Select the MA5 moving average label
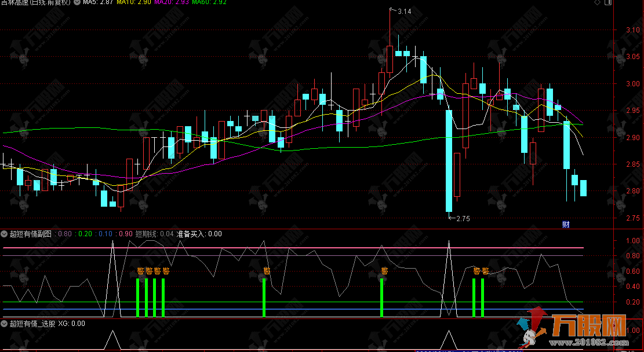 coord(99,2)
